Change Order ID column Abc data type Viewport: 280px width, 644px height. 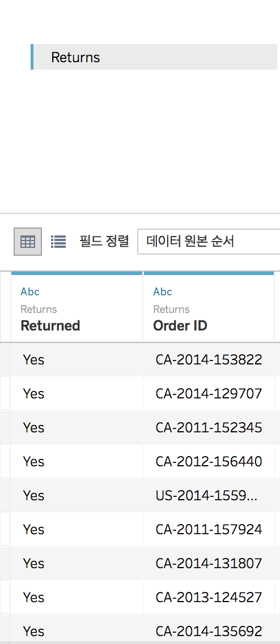163,291
